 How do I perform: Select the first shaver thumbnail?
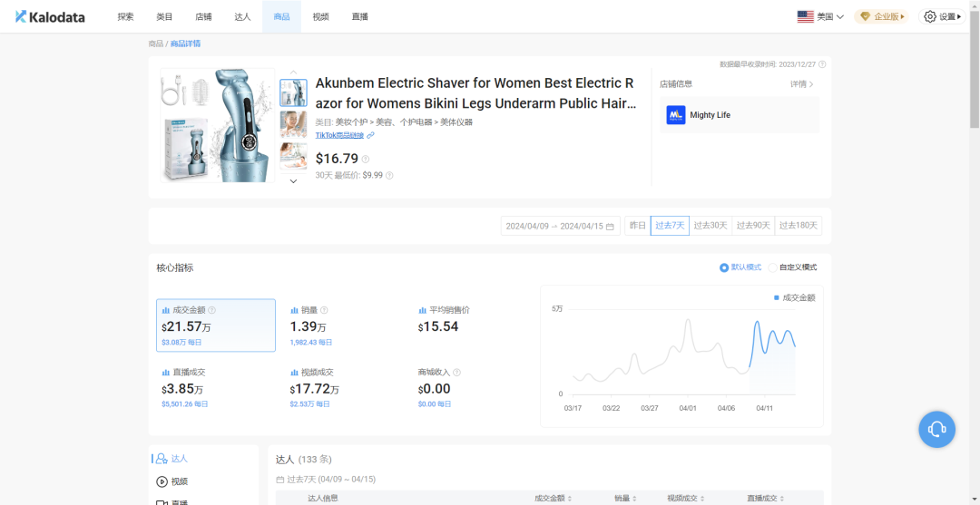tap(293, 92)
